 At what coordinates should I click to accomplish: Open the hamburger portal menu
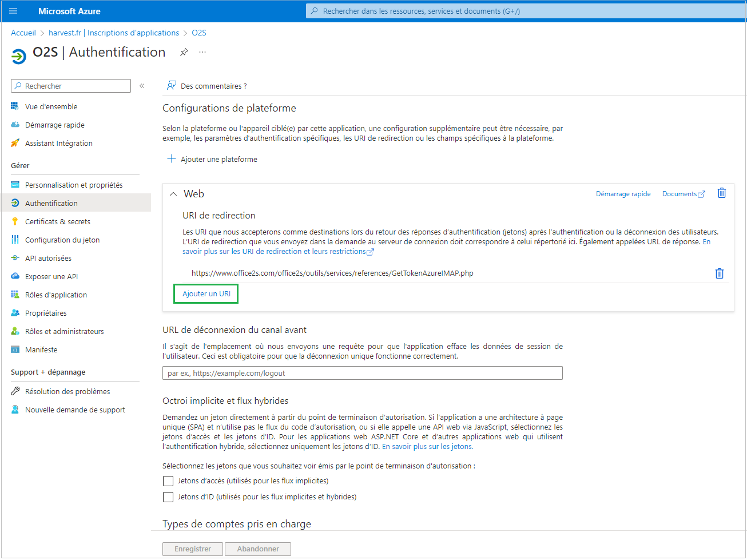[x=14, y=11]
